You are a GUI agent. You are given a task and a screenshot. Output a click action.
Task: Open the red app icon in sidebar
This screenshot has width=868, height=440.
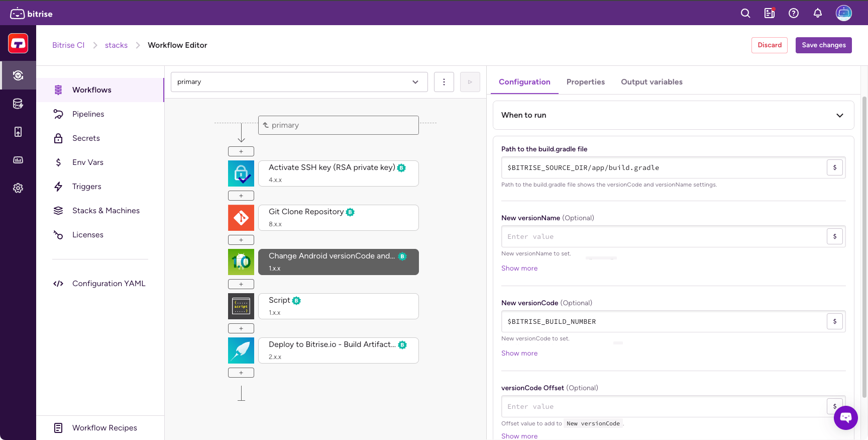(18, 43)
